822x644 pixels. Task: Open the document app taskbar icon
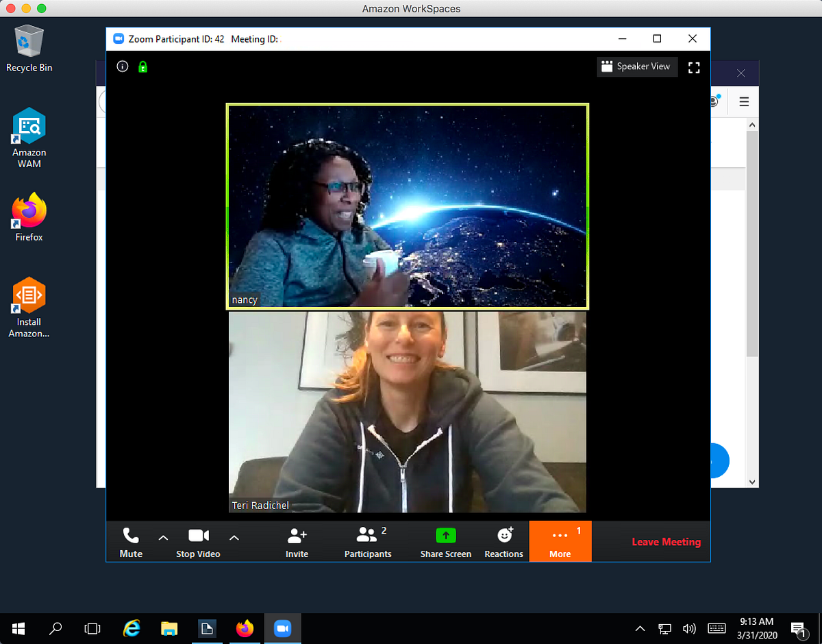point(207,628)
